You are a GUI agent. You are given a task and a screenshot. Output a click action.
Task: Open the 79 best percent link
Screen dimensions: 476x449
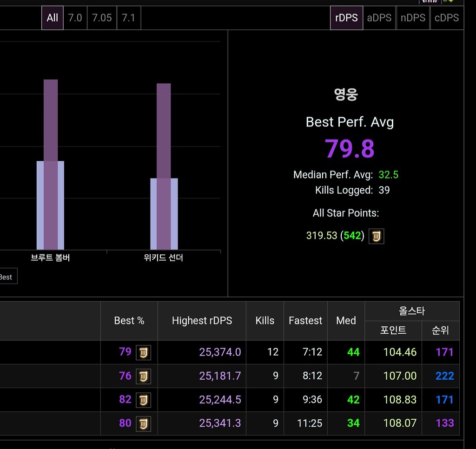(125, 352)
